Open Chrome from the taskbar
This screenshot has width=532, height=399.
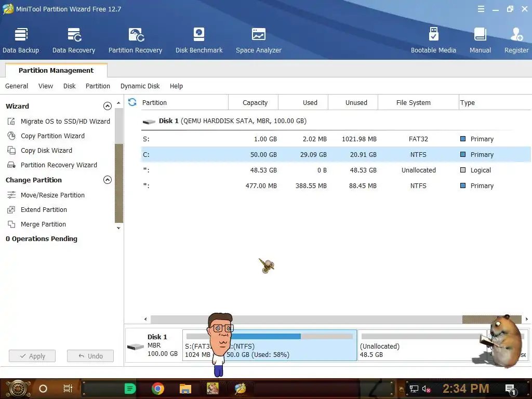click(158, 389)
